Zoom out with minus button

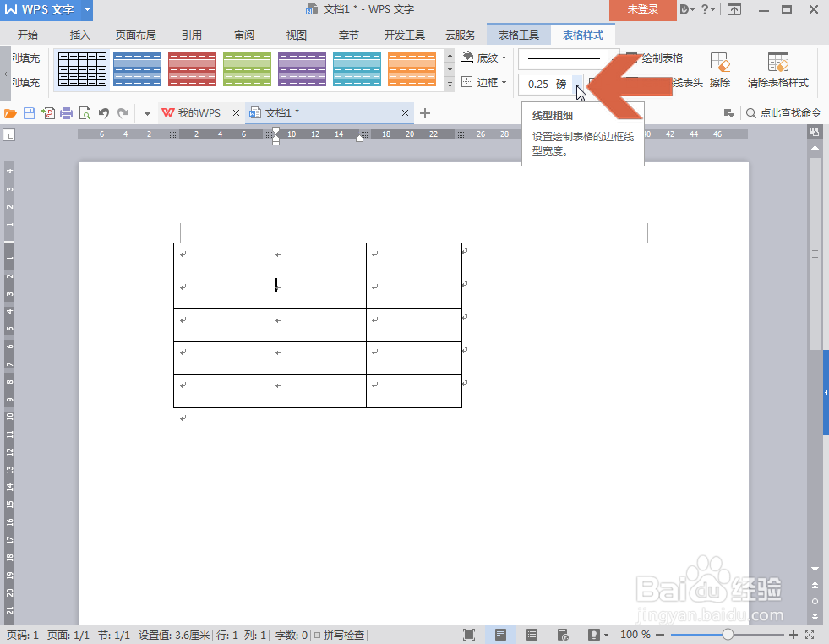tap(660, 635)
